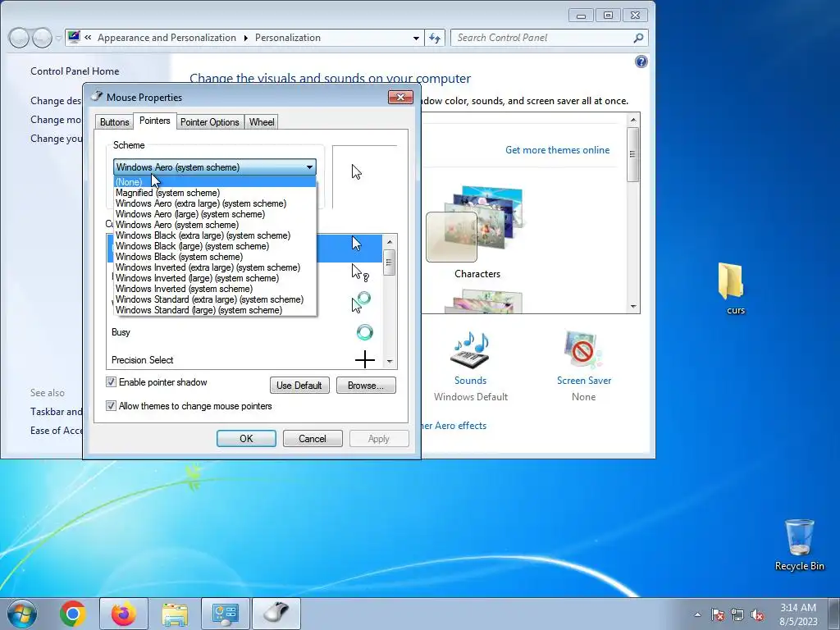Choose Windows Aero (extra large) scheme
The height and width of the screenshot is (630, 840).
click(x=215, y=203)
